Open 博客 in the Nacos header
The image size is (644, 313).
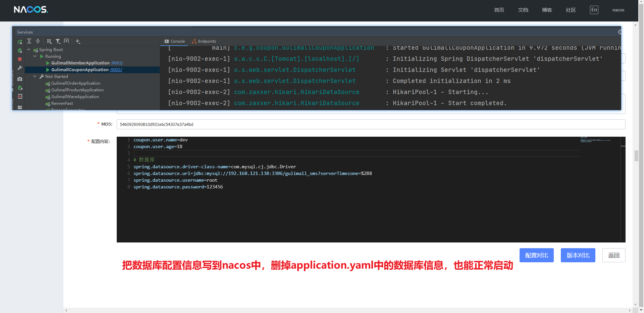(x=547, y=10)
